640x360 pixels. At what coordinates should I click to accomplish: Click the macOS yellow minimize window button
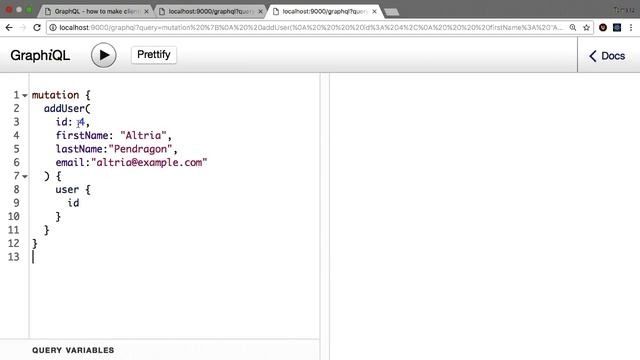click(x=19, y=10)
